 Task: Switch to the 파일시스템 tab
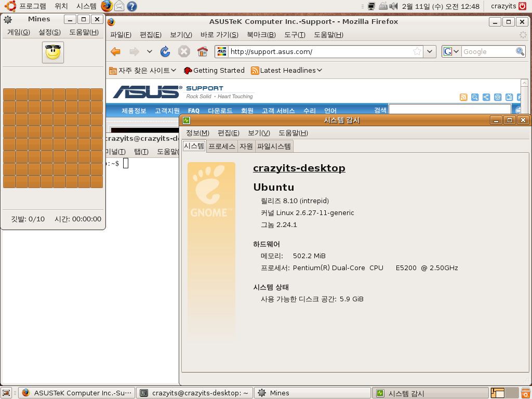tap(274, 146)
